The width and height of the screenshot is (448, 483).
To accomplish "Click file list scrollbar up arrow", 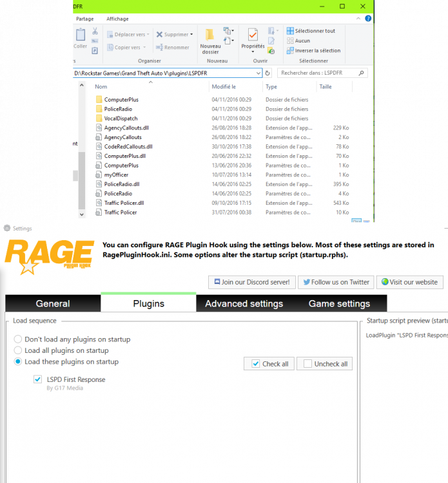I will 82,85.
